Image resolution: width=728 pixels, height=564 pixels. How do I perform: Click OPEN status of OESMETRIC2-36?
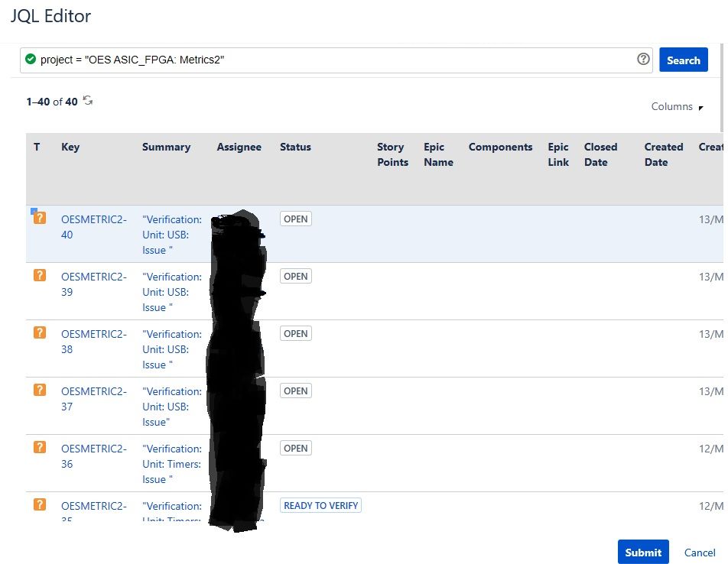point(296,448)
